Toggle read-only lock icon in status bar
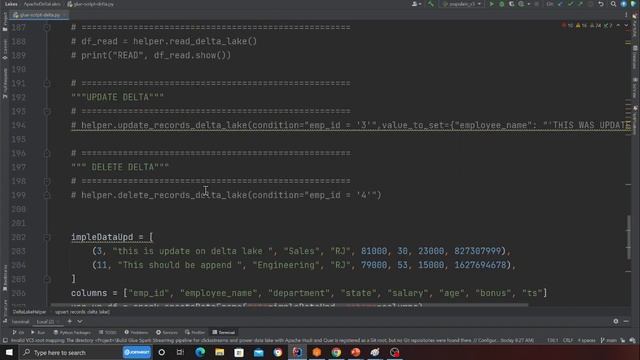Screen dimensions: 640x360 click(x=622, y=340)
